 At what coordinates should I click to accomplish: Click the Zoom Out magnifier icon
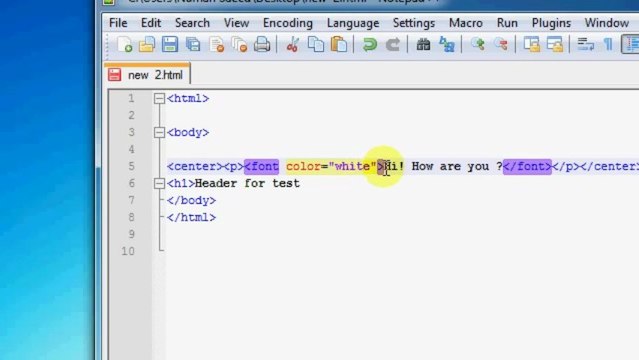pos(501,44)
